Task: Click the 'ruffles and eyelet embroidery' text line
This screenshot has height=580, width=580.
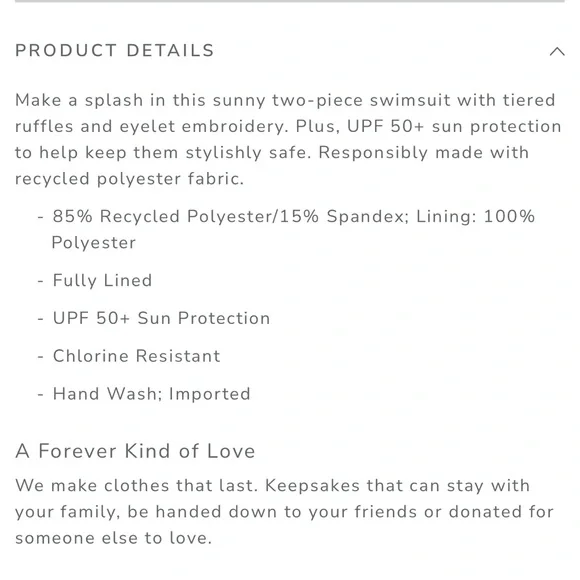Action: (288, 126)
